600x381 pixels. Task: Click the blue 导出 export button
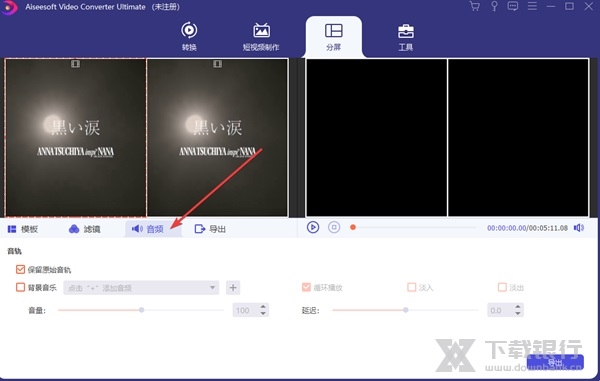point(555,362)
